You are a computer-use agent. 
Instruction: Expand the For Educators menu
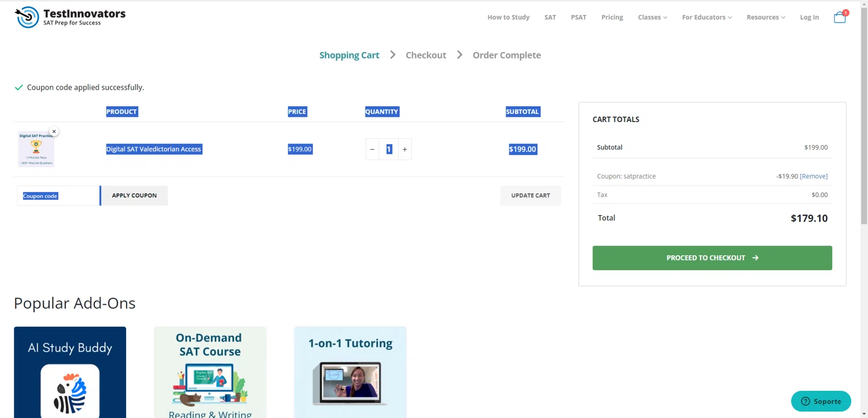[x=707, y=17]
